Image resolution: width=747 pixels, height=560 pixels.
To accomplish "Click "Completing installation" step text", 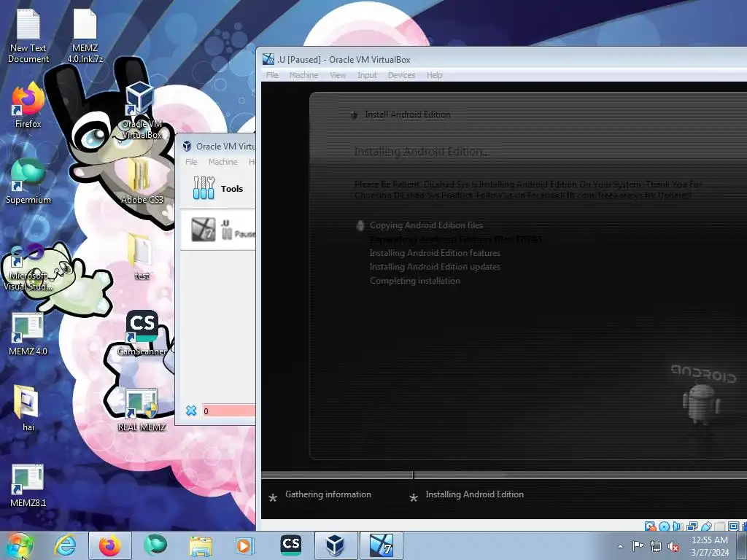I will click(x=414, y=281).
